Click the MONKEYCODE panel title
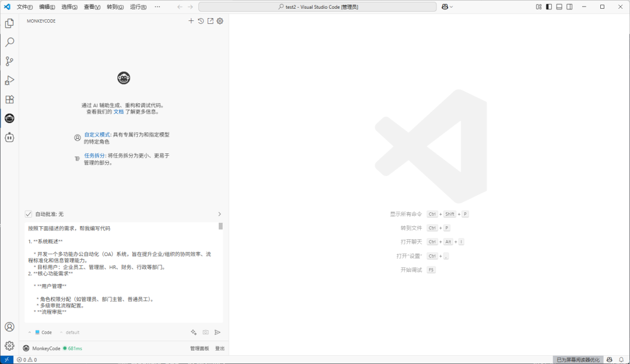Image resolution: width=630 pixels, height=364 pixels. point(41,21)
